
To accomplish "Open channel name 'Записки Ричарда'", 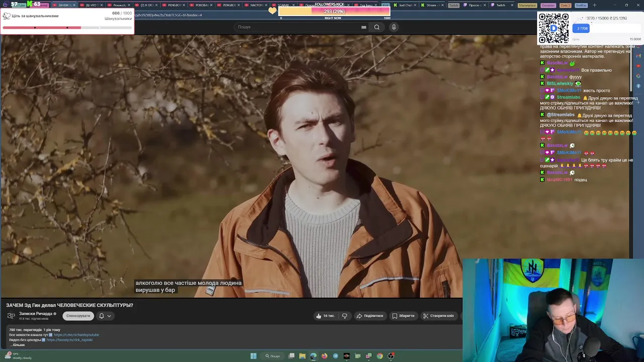I will [35, 314].
